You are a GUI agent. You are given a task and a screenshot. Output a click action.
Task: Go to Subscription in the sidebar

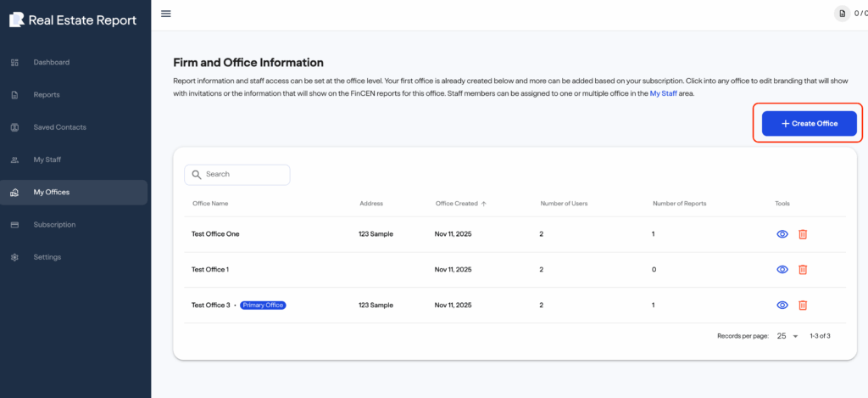pyautogui.click(x=54, y=225)
